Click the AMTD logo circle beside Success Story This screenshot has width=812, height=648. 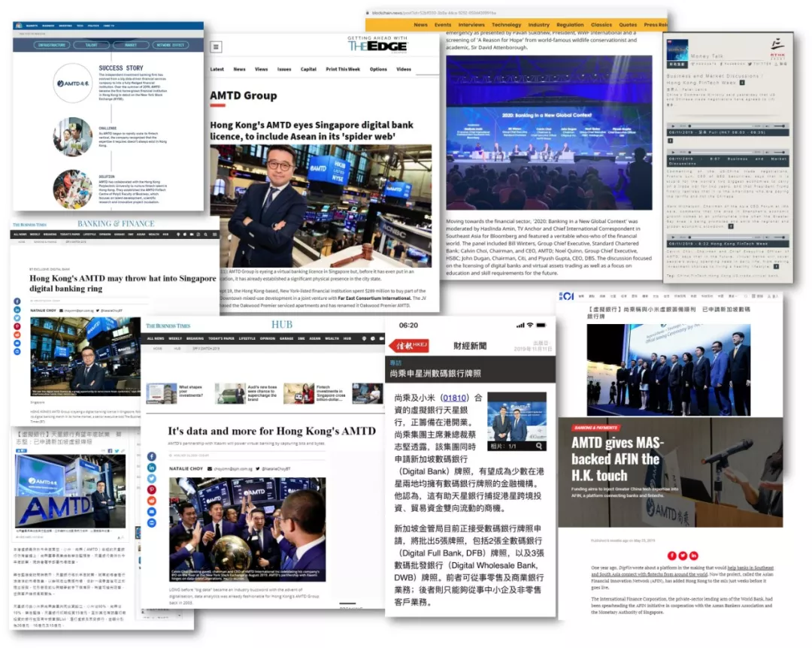point(73,83)
